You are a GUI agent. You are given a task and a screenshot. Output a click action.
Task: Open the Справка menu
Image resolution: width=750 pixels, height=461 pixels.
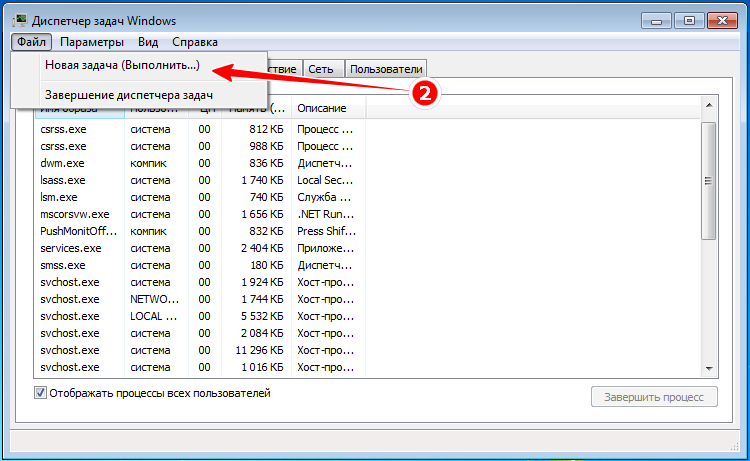coord(195,42)
